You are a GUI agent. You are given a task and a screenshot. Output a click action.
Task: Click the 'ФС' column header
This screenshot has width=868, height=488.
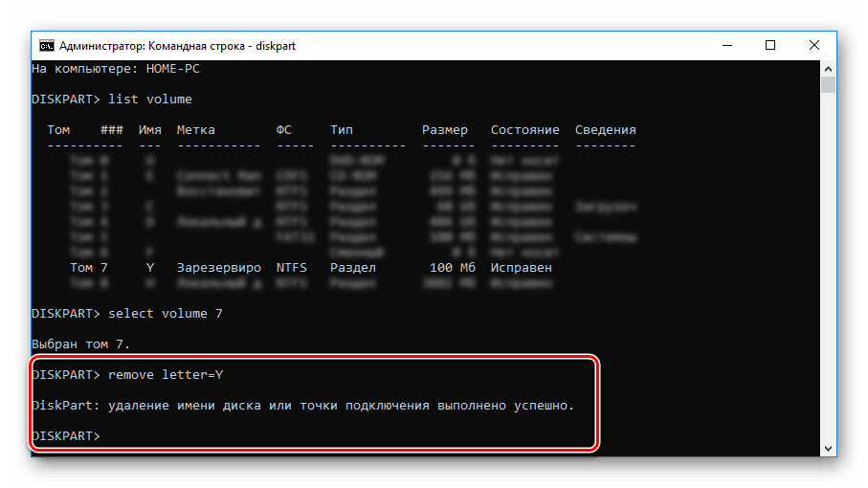[284, 130]
